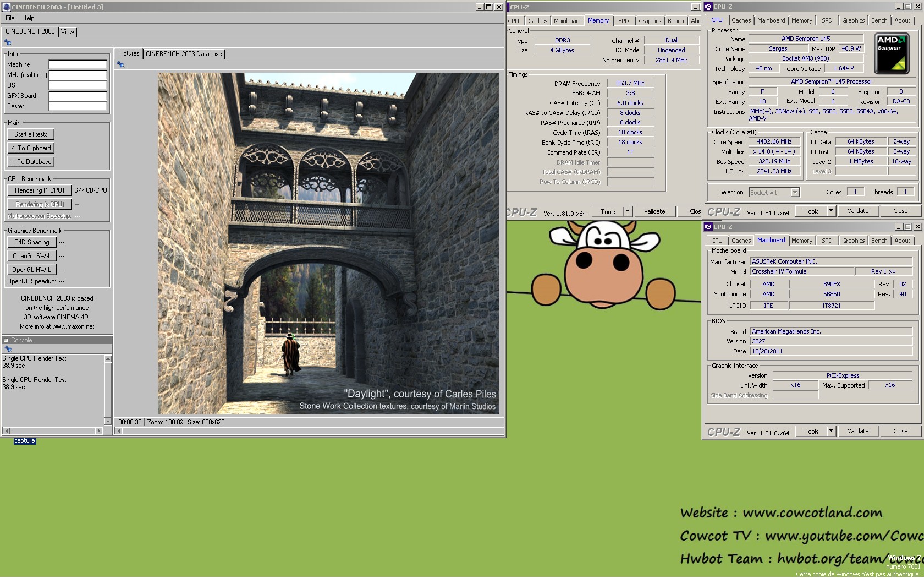The image size is (924, 578).
Task: Run the OpenGL SW-L test
Action: (32, 256)
